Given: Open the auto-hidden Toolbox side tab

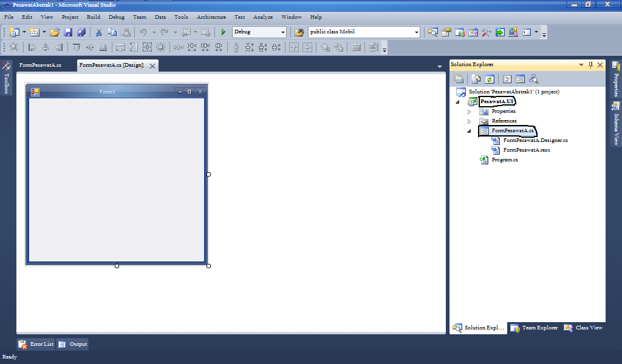Looking at the screenshot, I should pyautogui.click(x=6, y=78).
